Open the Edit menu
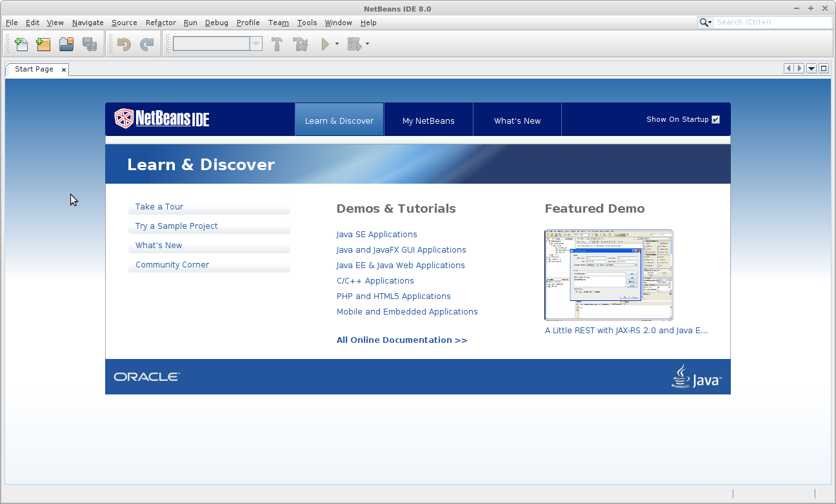Image resolution: width=836 pixels, height=504 pixels. pyautogui.click(x=32, y=23)
